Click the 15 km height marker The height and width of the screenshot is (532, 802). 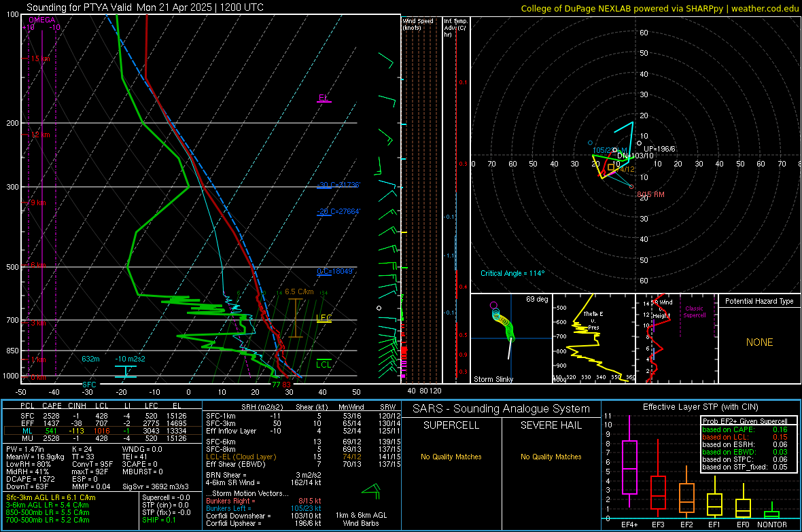[x=40, y=59]
